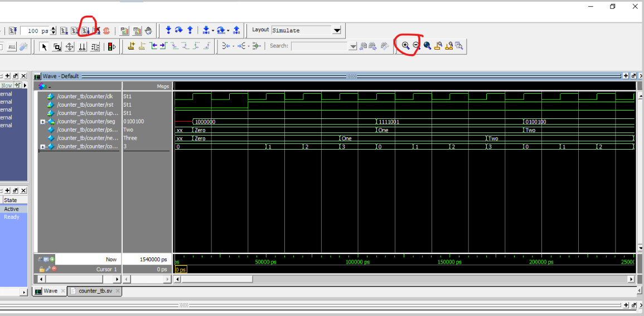Toggle the Cursor 1 lock icon
This screenshot has width=644, height=316.
42,269
